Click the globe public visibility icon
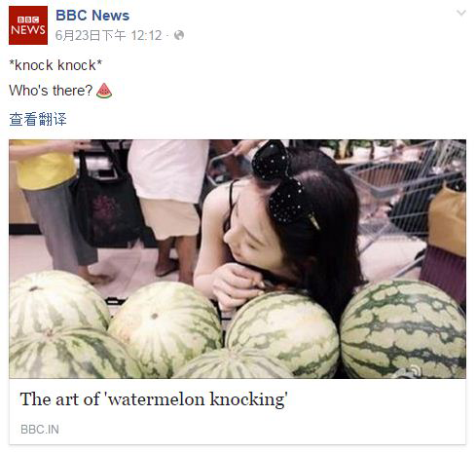 [179, 35]
